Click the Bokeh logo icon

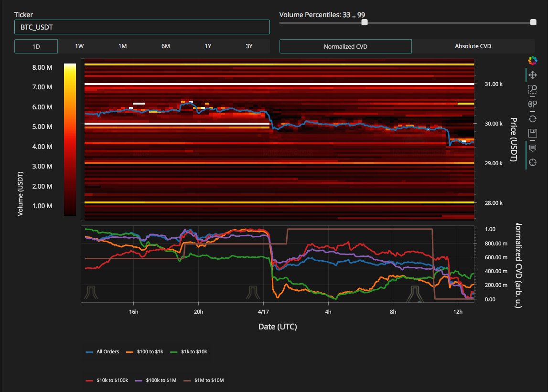[533, 60]
